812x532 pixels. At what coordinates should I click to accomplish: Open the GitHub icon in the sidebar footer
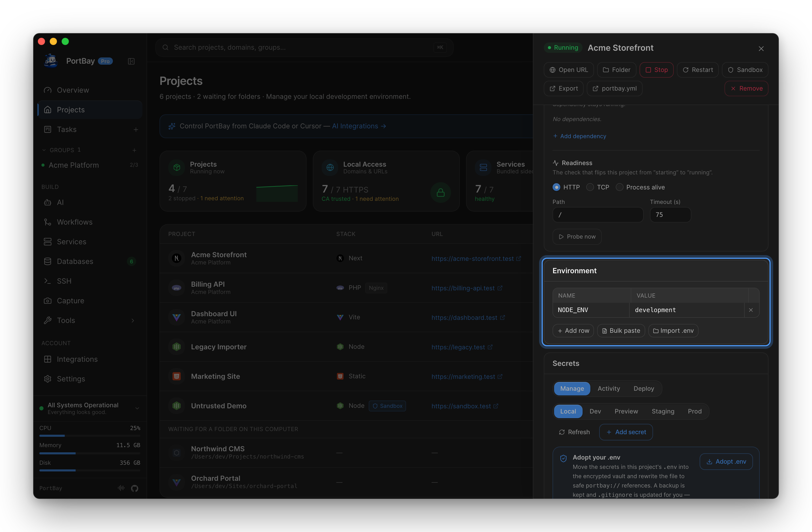pyautogui.click(x=134, y=488)
